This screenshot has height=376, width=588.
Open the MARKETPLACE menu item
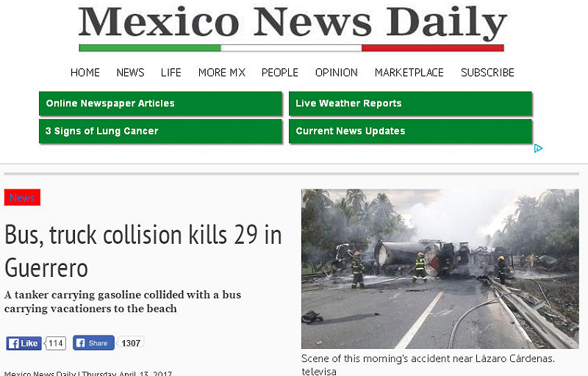click(x=409, y=72)
